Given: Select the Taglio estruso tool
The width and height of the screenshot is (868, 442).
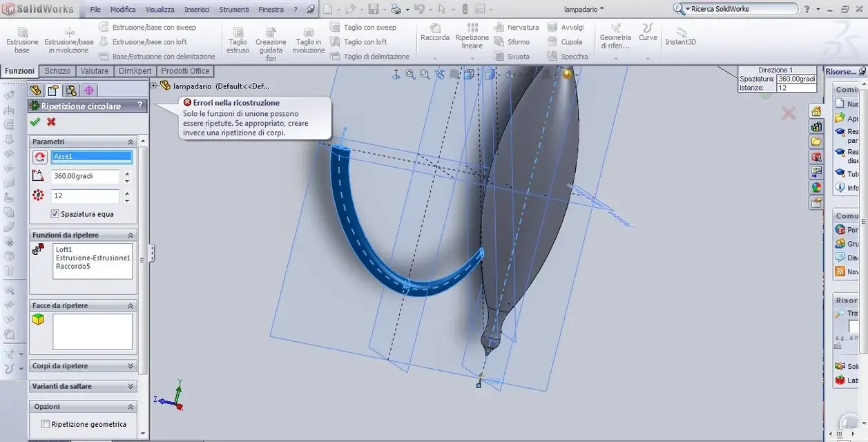Looking at the screenshot, I should pos(238,33).
